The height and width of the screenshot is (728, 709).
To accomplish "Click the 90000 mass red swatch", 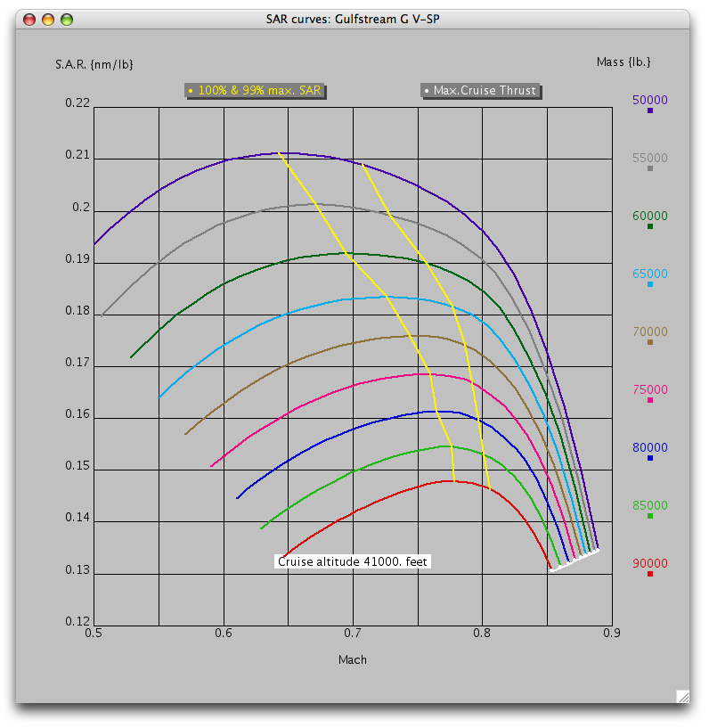I will click(650, 575).
